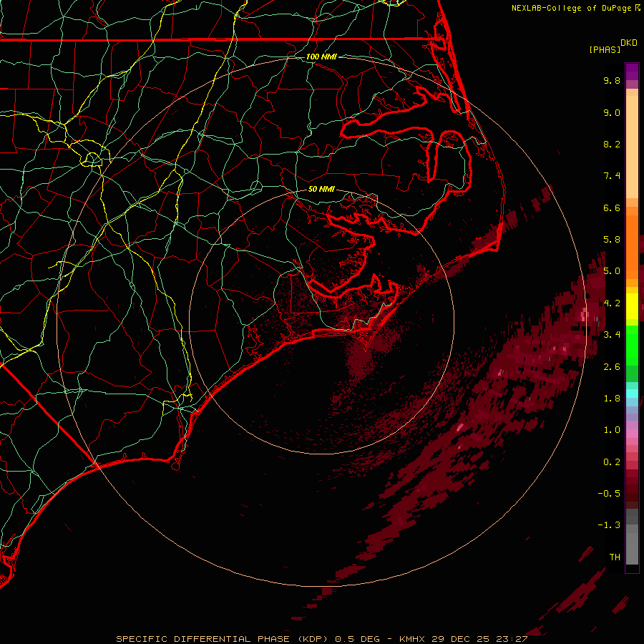The image size is (644, 644).
Task: Pick the light peach segment of color bar
Action: pyautogui.click(x=632, y=147)
